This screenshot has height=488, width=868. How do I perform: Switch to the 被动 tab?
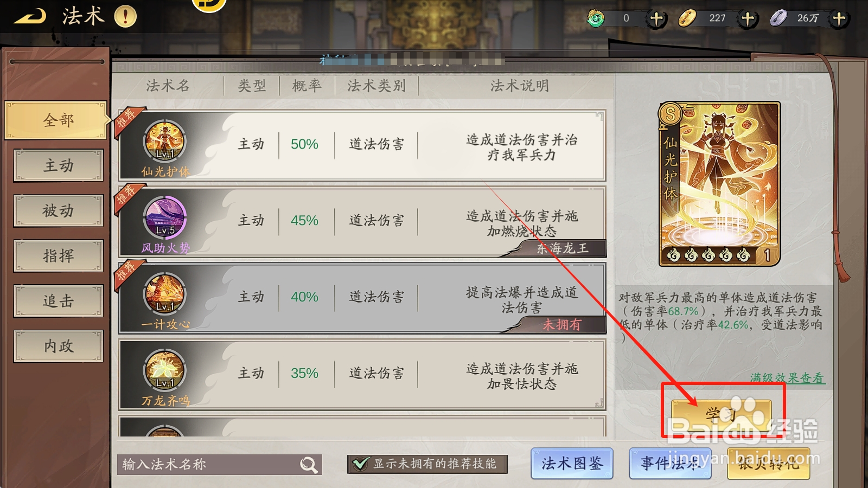59,210
